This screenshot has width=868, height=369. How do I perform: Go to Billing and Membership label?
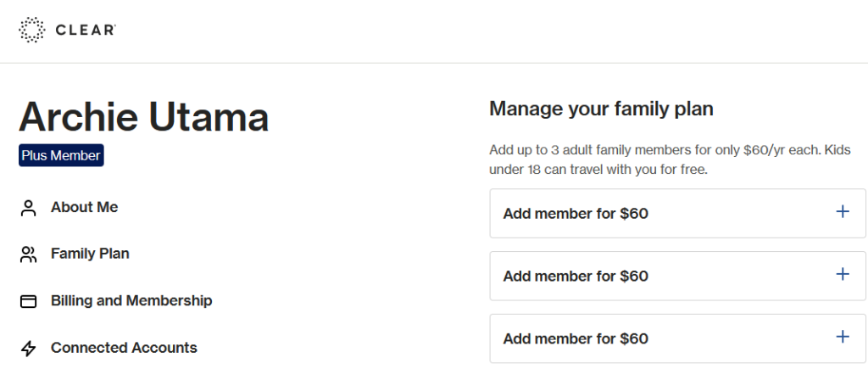131,300
